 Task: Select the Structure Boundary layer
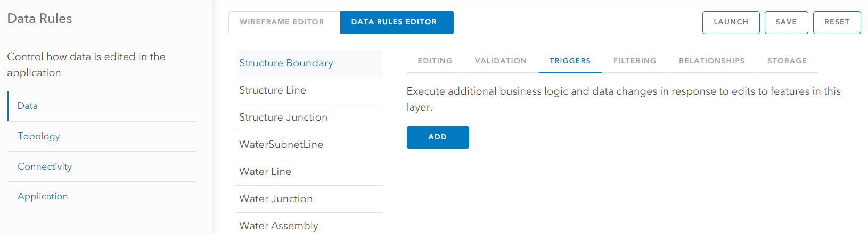pos(309,63)
